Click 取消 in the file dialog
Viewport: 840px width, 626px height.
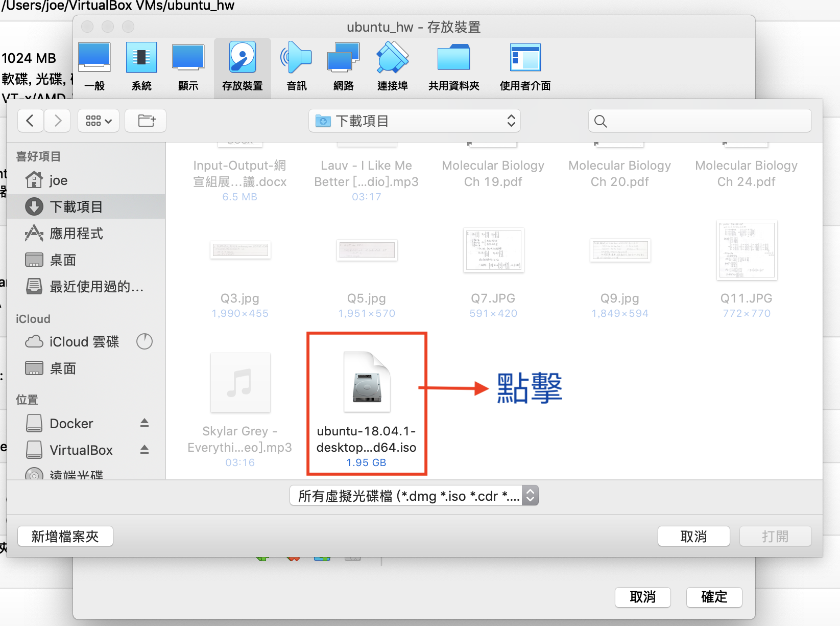(x=694, y=537)
